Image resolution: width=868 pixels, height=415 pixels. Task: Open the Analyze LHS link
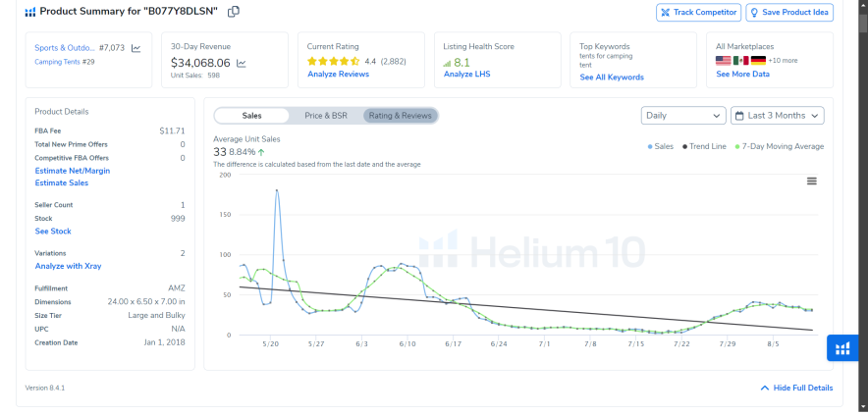[x=466, y=75]
